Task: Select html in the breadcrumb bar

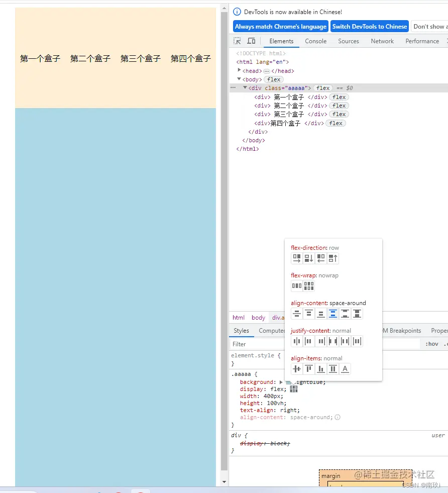Action: pyautogui.click(x=239, y=318)
